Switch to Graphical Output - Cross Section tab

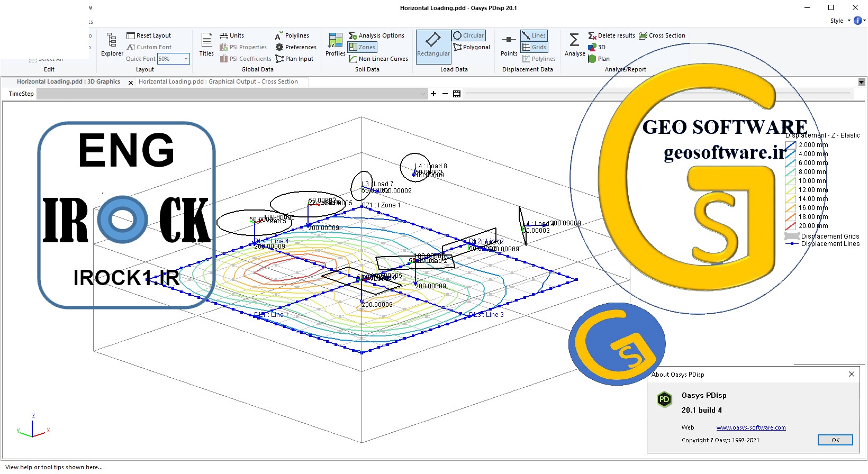[218, 81]
